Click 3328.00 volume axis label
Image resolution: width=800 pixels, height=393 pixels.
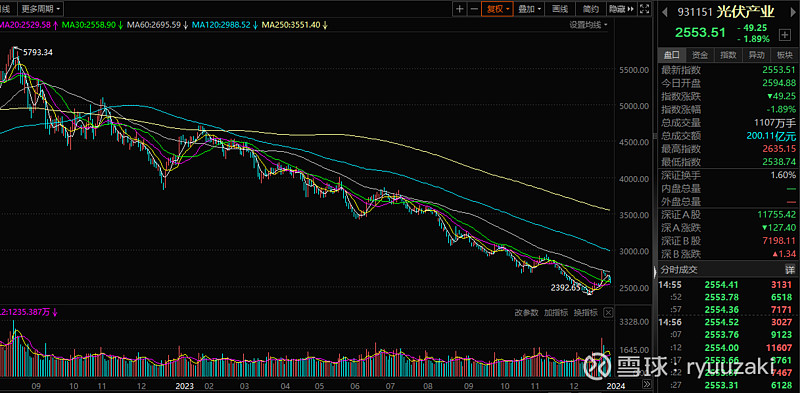pos(633,322)
